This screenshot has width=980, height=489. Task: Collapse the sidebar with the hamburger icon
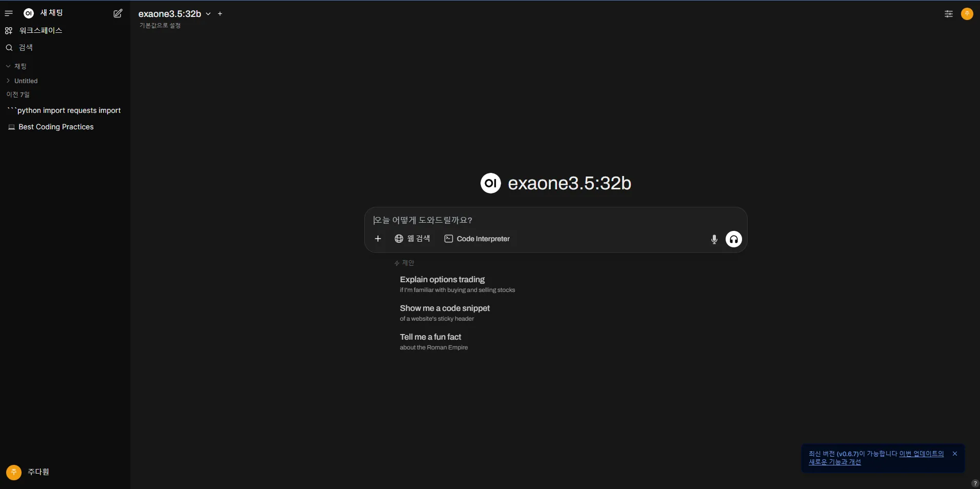[x=9, y=13]
